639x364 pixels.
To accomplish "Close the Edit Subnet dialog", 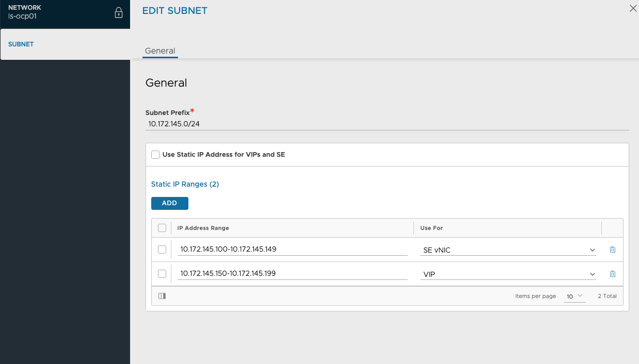I will [x=633, y=8].
